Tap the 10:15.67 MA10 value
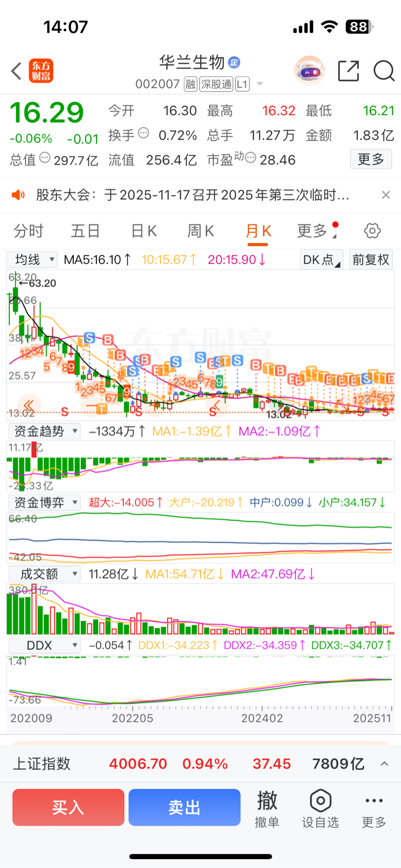The width and height of the screenshot is (401, 868). pyautogui.click(x=169, y=259)
